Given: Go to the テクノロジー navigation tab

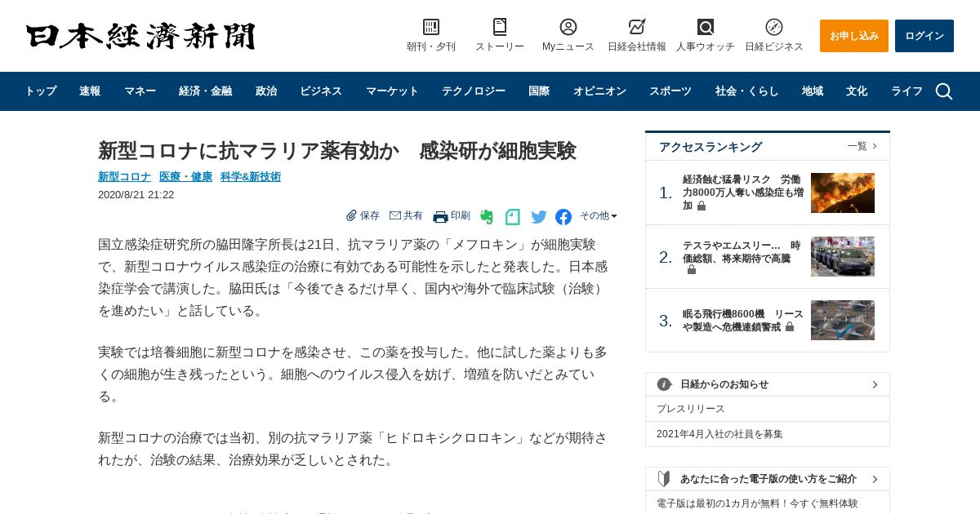Looking at the screenshot, I should point(474,91).
